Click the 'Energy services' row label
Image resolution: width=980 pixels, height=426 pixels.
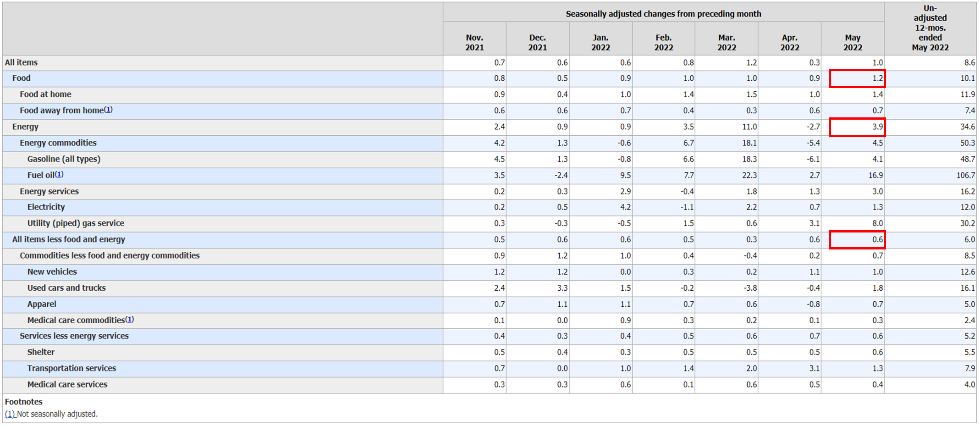49,191
